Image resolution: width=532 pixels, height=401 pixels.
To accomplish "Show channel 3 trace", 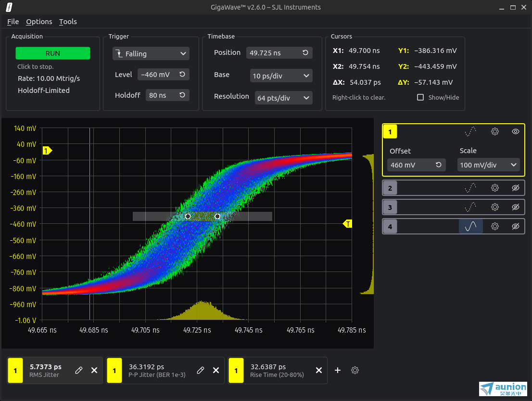I will [x=516, y=207].
